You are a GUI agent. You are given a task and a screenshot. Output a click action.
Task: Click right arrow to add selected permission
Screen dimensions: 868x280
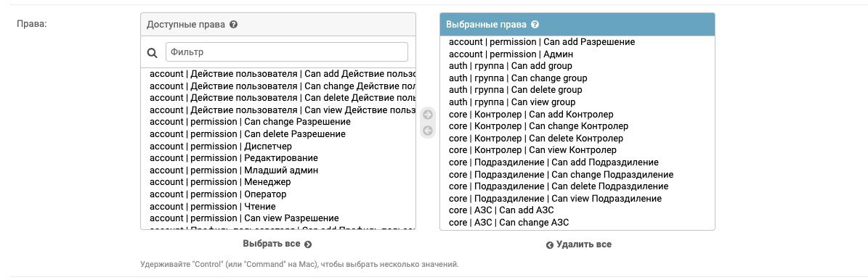[427, 115]
